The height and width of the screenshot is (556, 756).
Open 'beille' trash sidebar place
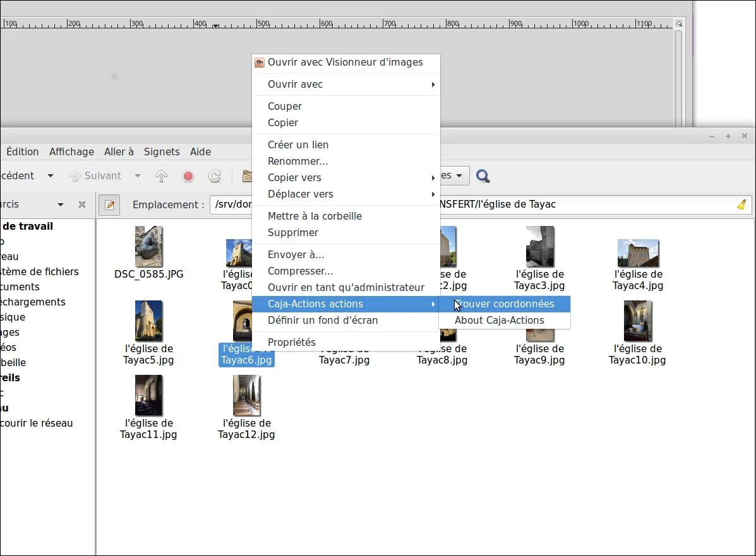tap(13, 362)
